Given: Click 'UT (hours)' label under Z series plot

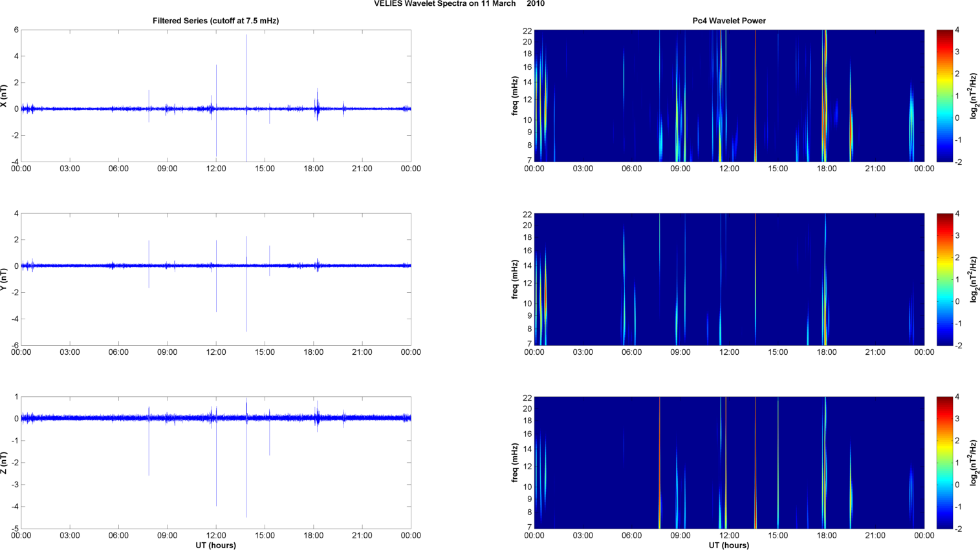Looking at the screenshot, I should point(215,545).
